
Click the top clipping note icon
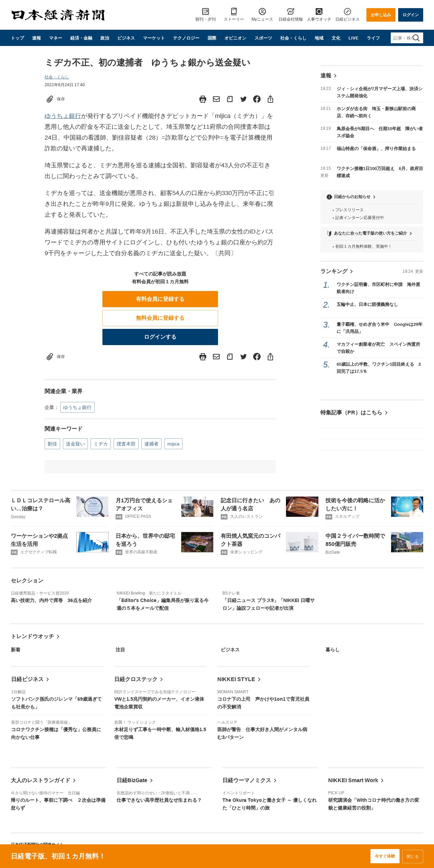coord(230,99)
